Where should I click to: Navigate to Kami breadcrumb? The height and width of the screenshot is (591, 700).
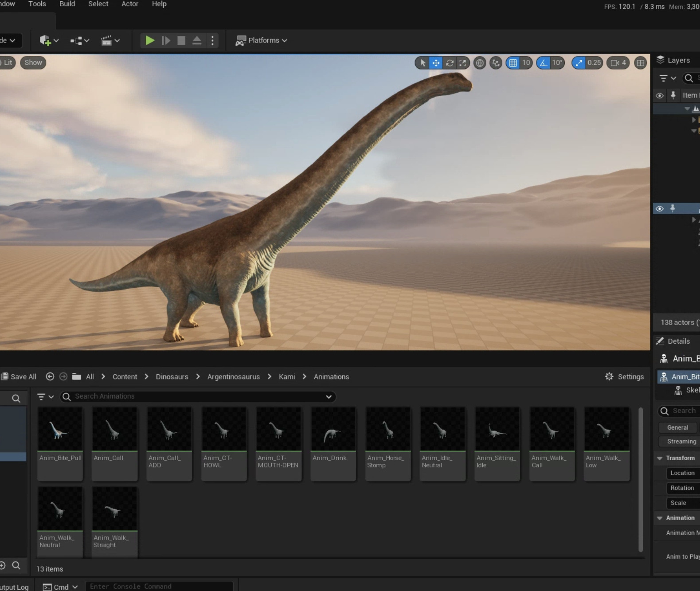tap(287, 377)
